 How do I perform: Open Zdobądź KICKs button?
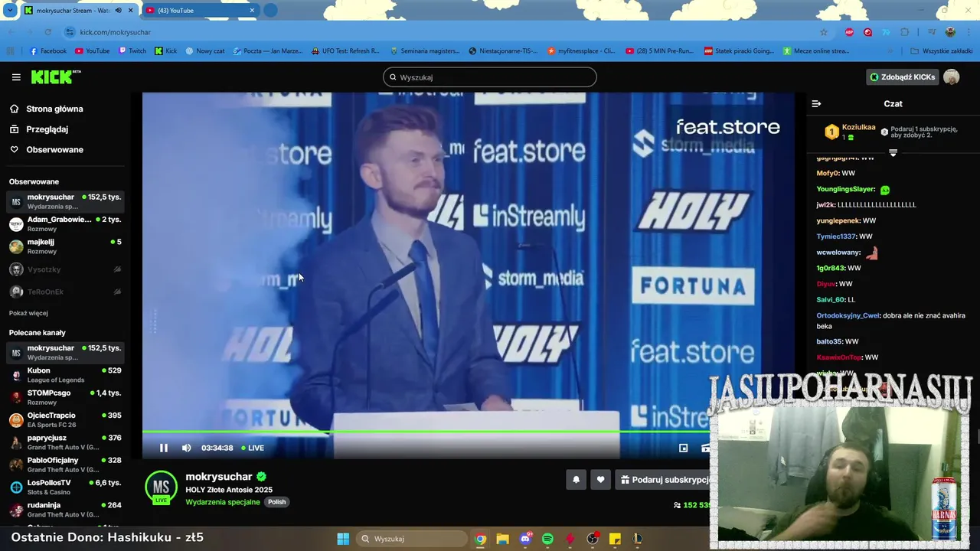click(903, 77)
